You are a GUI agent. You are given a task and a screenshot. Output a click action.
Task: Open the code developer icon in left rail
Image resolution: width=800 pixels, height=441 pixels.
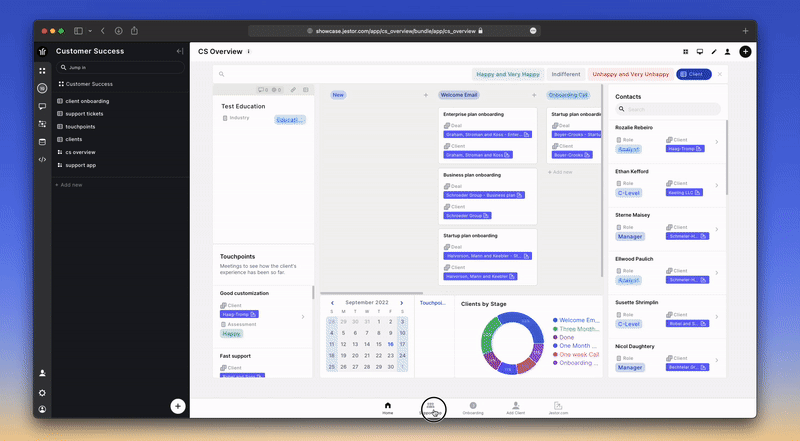coord(42,159)
